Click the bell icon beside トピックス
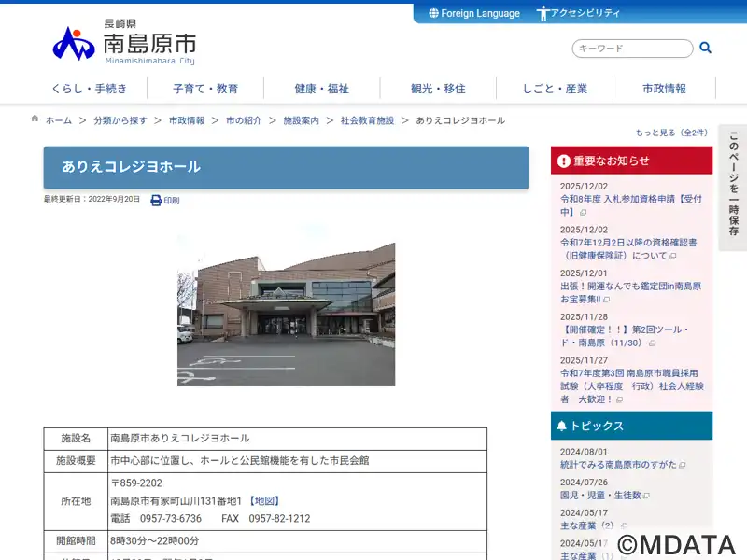747x560 pixels. tap(561, 426)
